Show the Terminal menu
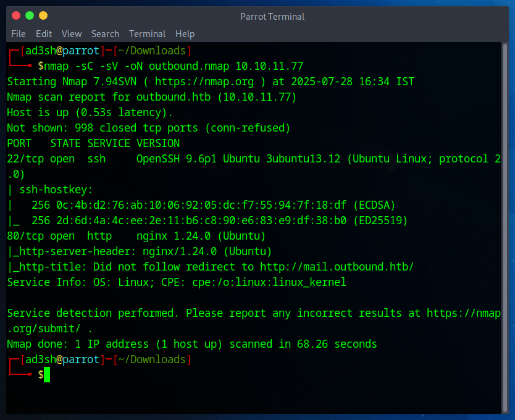Viewport: 515px width, 420px height. point(147,34)
